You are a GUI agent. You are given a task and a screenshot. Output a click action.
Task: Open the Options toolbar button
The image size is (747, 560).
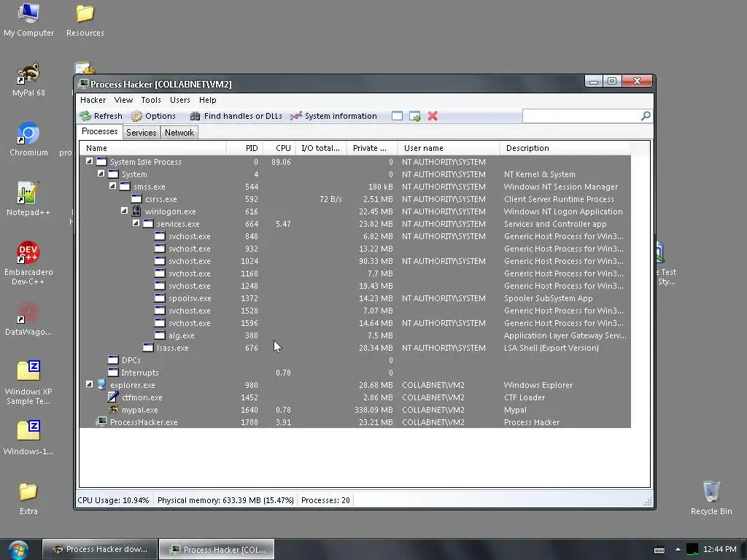pos(153,116)
